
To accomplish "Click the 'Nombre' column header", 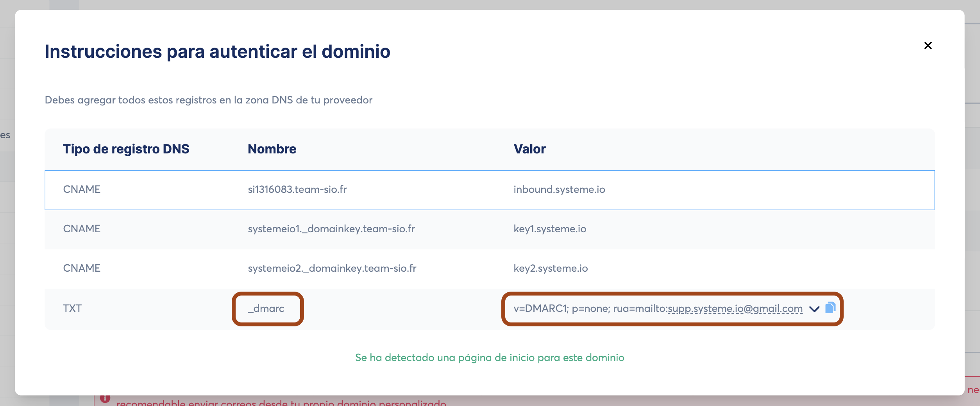I will click(272, 149).
